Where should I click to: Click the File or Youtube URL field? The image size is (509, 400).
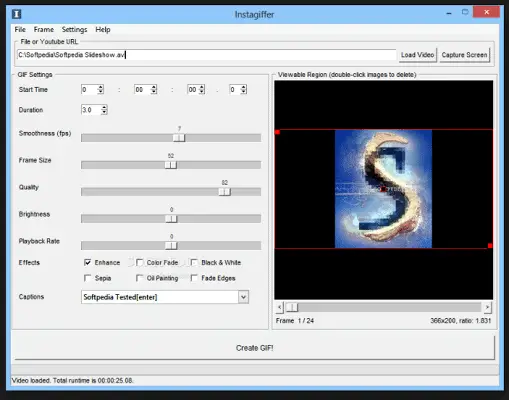[207, 55]
